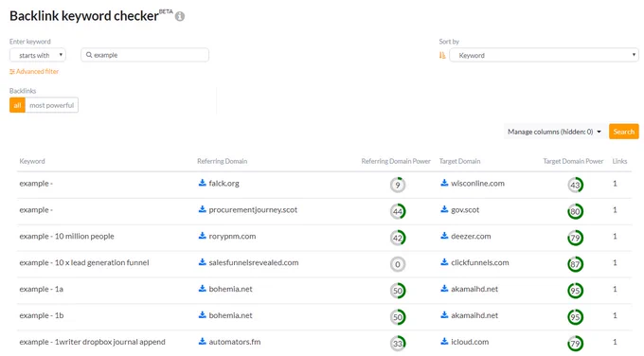Download icon beside bohemia.net in example - 1a row

pos(202,288)
